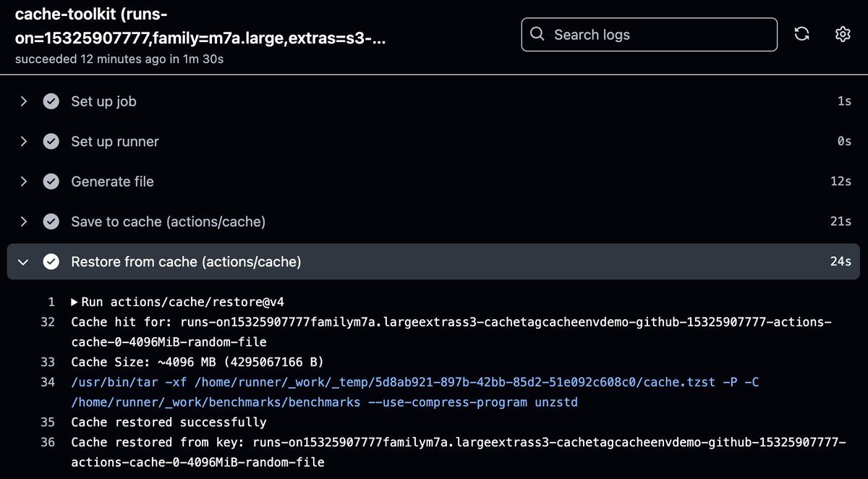Screen dimensions: 868x479
Task: Click the success check icon for Restore from cache
Action: [51, 262]
